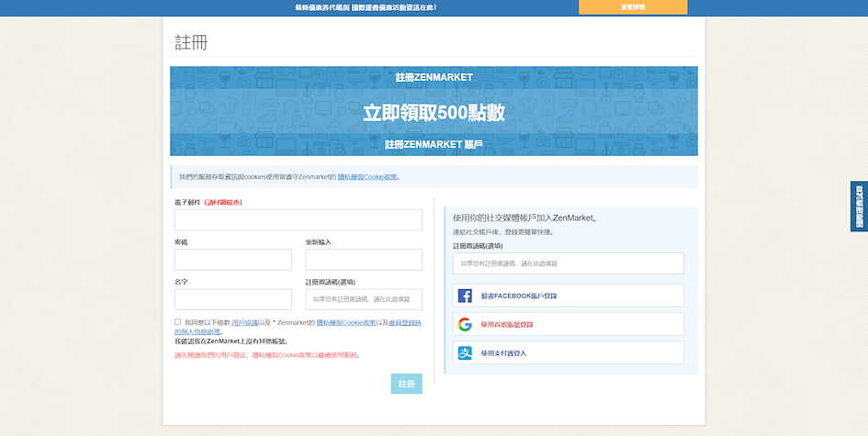Focus the 重新輸入 password confirmation field
This screenshot has height=436, width=868.
[x=364, y=260]
